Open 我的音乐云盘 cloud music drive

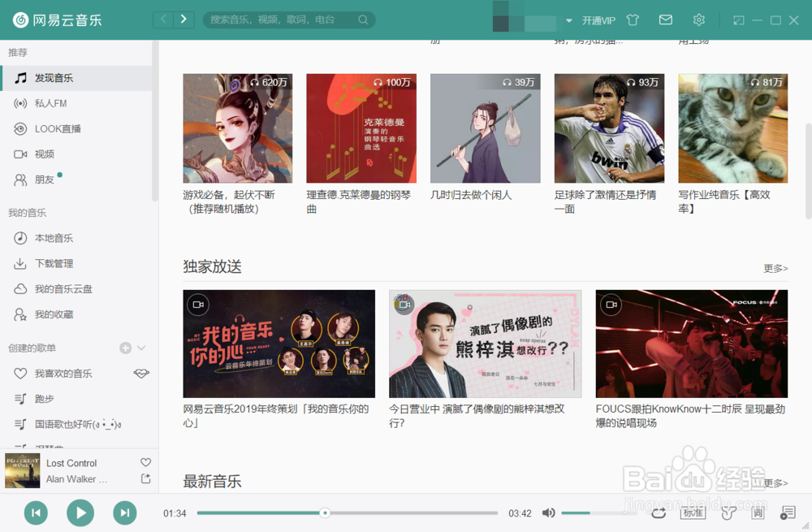tap(67, 288)
